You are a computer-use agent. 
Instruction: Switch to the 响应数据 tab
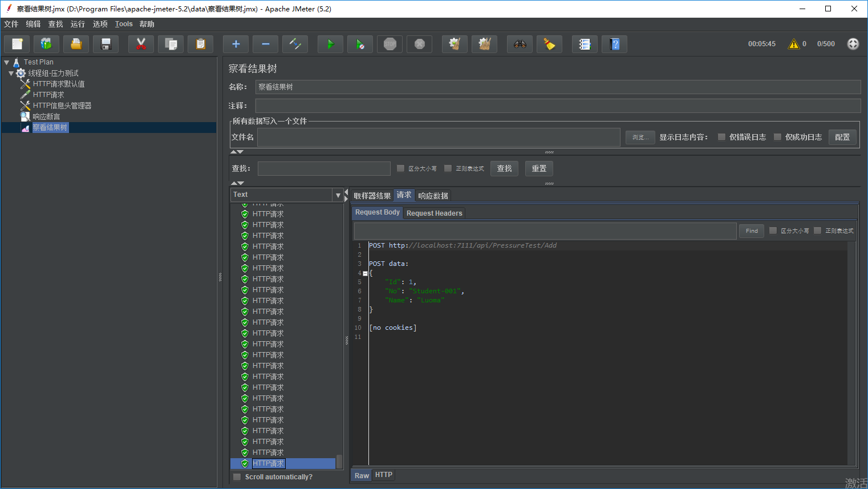pos(433,196)
